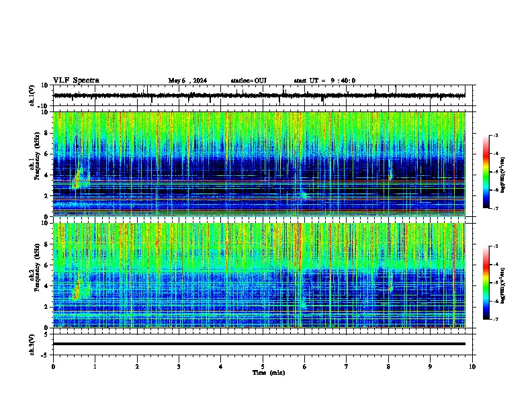This screenshot has width=532, height=411.
Task: Select the ch.3(V) axis label
Action: tap(32, 345)
